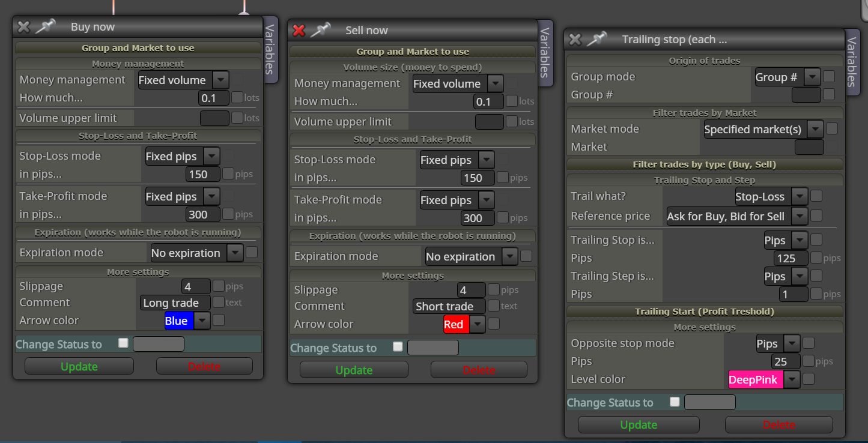This screenshot has width=868, height=443.
Task: Toggle Trail what checkbox in Trailing stop
Action: pyautogui.click(x=816, y=196)
